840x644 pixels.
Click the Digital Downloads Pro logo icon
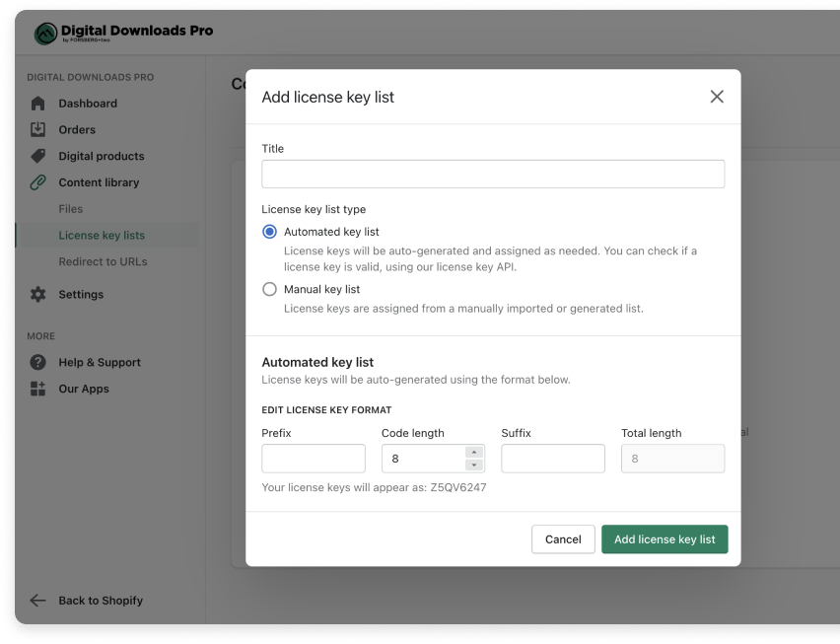click(x=45, y=34)
